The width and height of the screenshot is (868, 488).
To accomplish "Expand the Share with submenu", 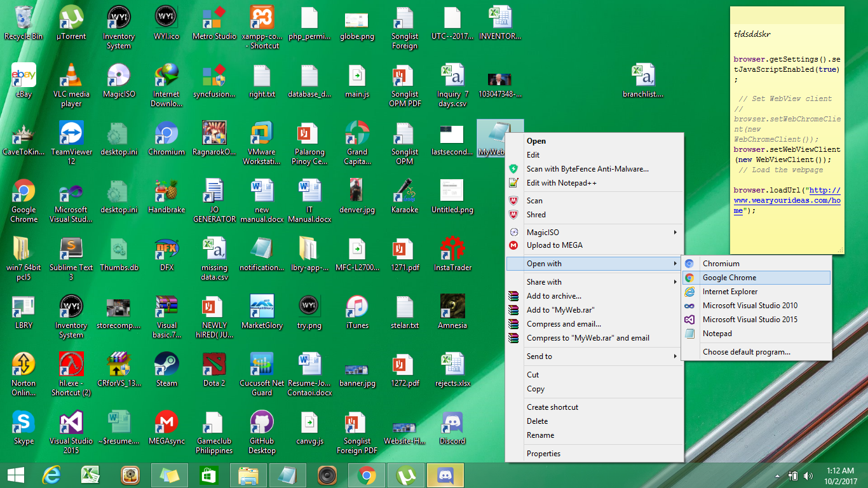I will click(594, 282).
